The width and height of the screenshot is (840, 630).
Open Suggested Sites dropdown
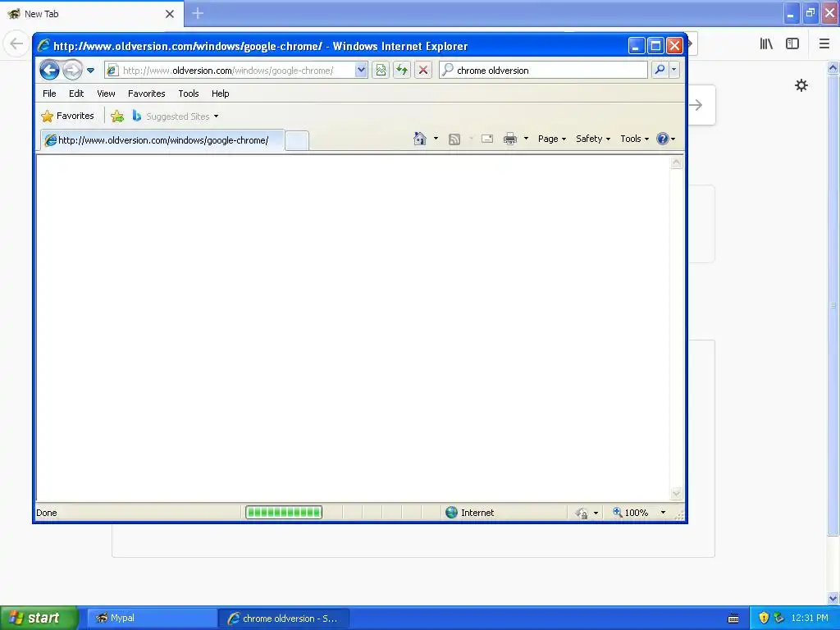(x=176, y=116)
